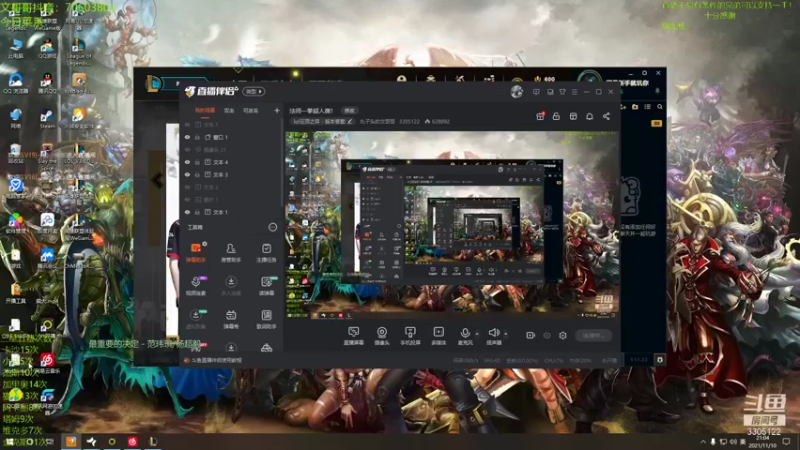Click the toolbox more options circle button

pyautogui.click(x=272, y=227)
